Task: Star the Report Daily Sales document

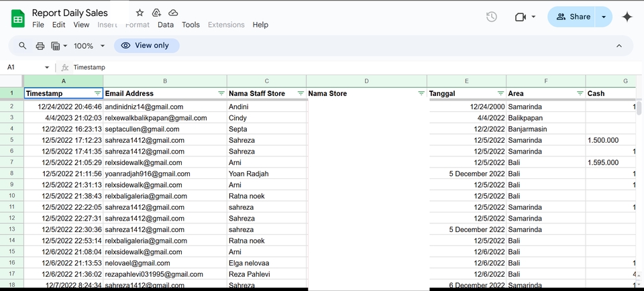Action: 140,13
